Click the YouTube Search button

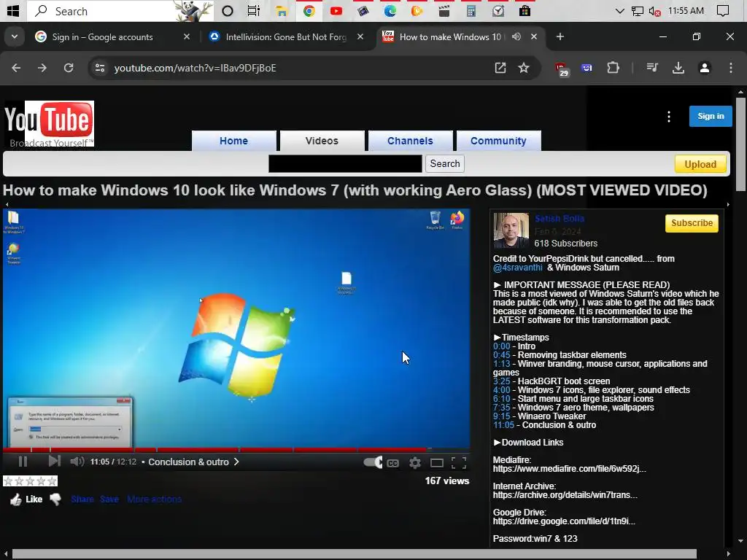[445, 164]
